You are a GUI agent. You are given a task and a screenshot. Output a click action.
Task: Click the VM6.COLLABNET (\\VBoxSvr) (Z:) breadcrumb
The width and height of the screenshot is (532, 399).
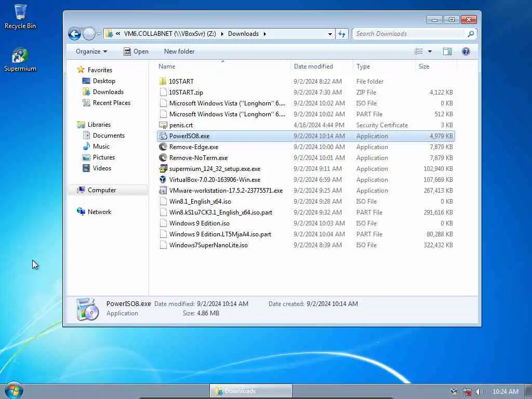[170, 34]
